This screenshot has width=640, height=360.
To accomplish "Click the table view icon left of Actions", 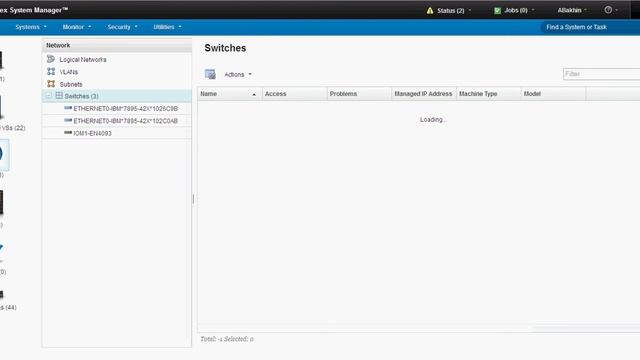I will 210,74.
